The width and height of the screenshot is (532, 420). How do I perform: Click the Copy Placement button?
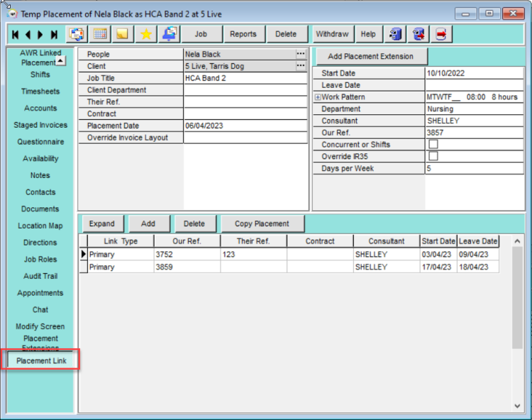tap(262, 224)
